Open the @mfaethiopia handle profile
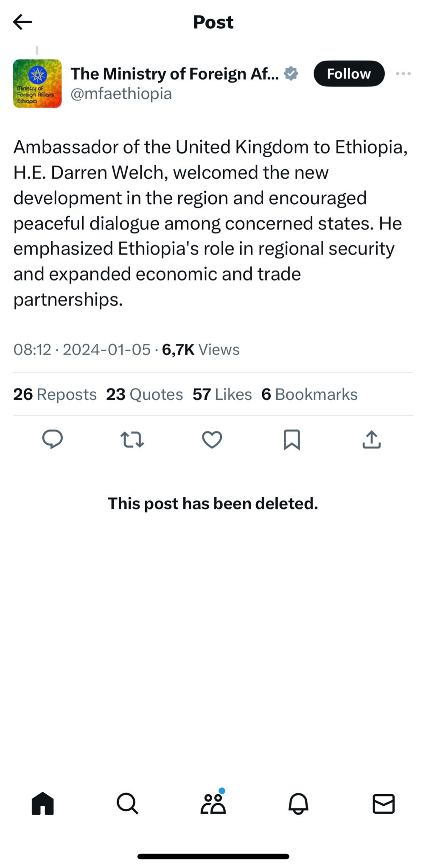 point(121,94)
